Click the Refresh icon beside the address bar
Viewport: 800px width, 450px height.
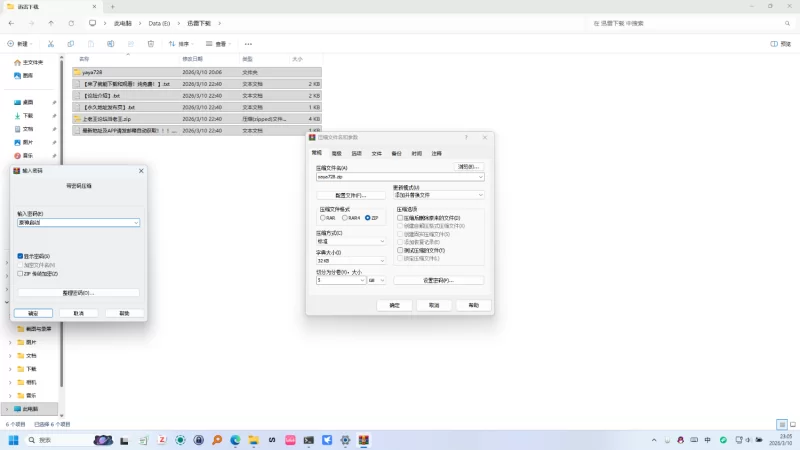coord(71,22)
